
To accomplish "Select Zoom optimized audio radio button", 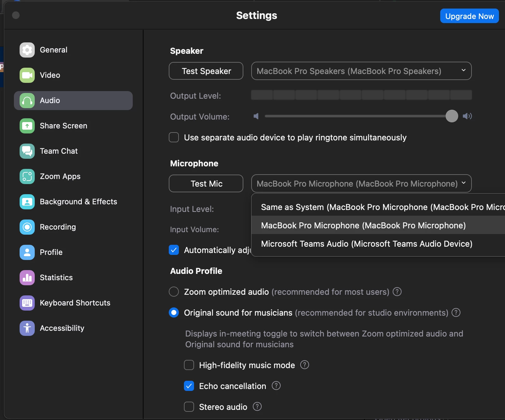I will pos(174,292).
